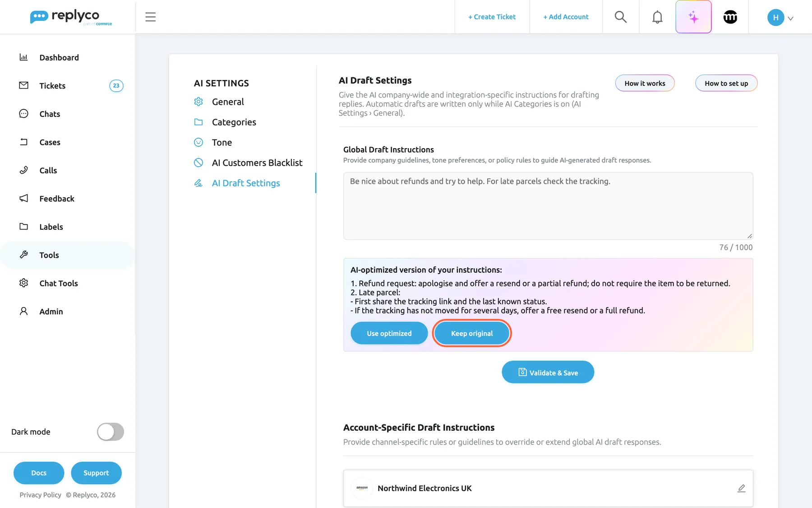Open the notifications bell
812x508 pixels.
click(657, 17)
